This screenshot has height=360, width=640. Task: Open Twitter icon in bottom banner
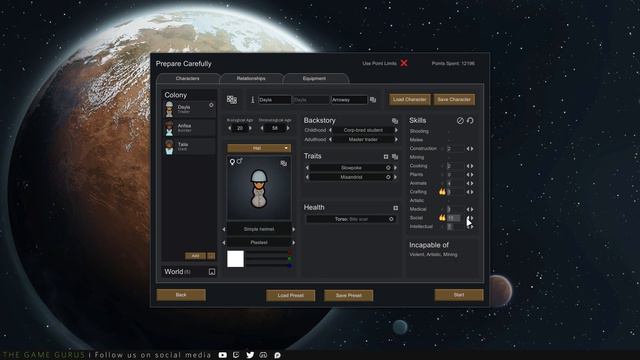pyautogui.click(x=250, y=355)
